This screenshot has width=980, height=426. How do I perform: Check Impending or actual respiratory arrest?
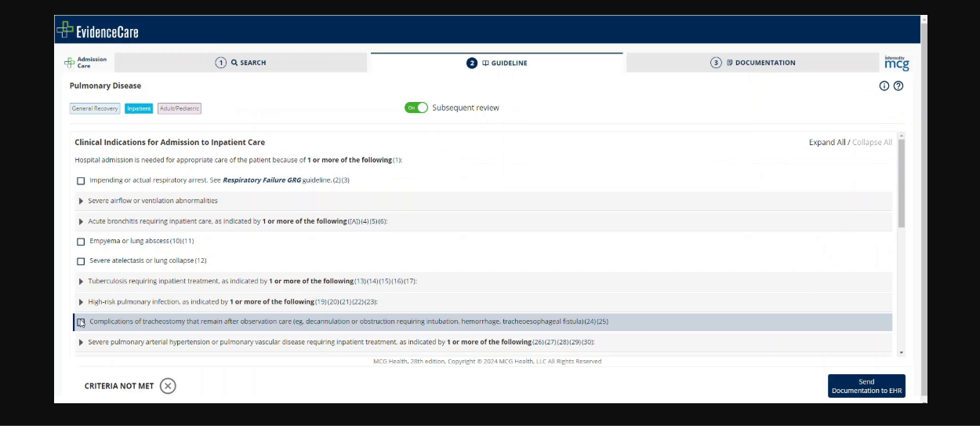81,181
